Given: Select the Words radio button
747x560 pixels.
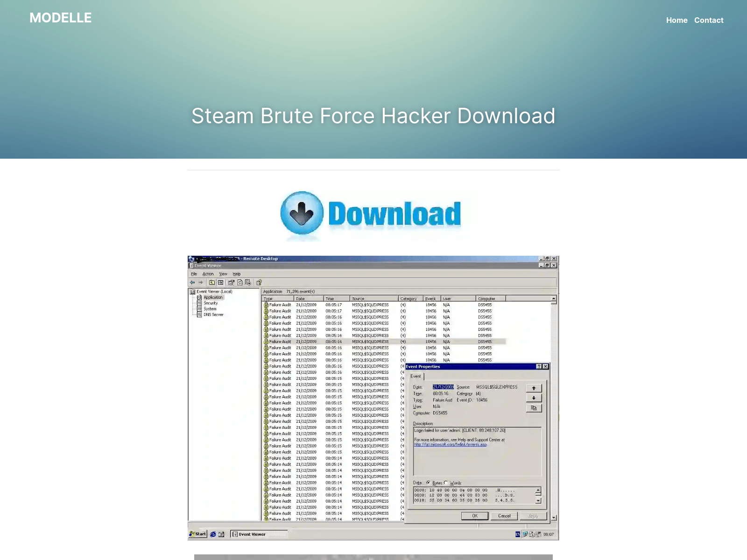Looking at the screenshot, I should click(446, 483).
